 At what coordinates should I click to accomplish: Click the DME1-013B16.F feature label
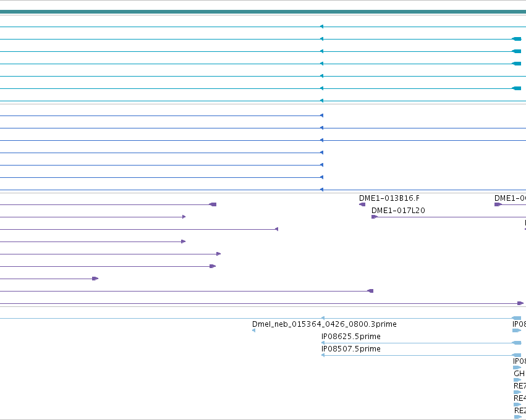pyautogui.click(x=389, y=198)
